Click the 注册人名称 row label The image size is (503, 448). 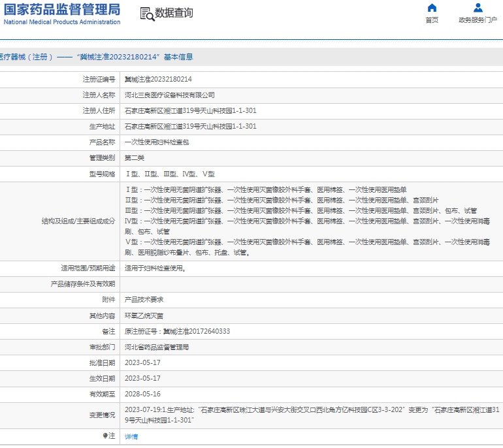[x=99, y=95]
